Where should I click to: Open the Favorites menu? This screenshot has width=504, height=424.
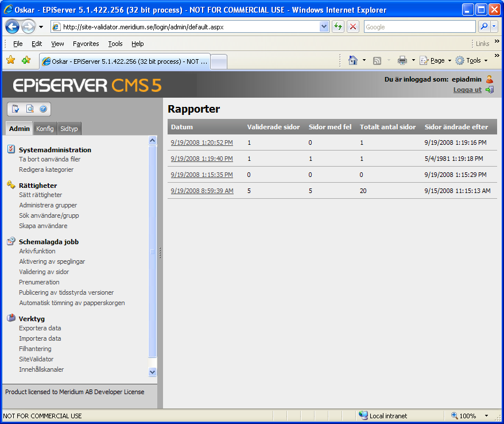click(86, 44)
